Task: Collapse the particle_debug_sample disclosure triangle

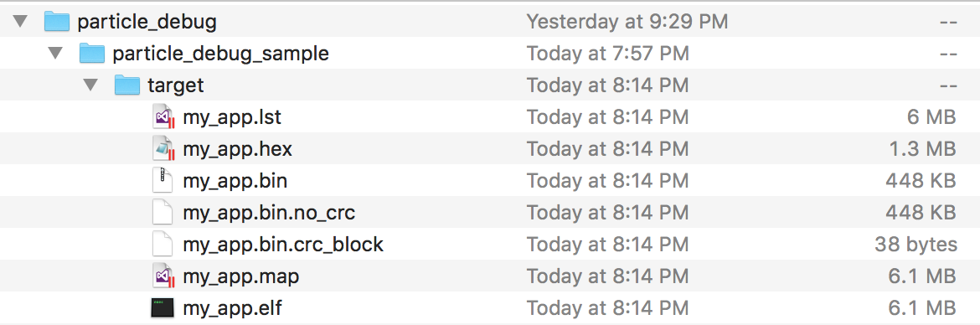Action: click(55, 54)
